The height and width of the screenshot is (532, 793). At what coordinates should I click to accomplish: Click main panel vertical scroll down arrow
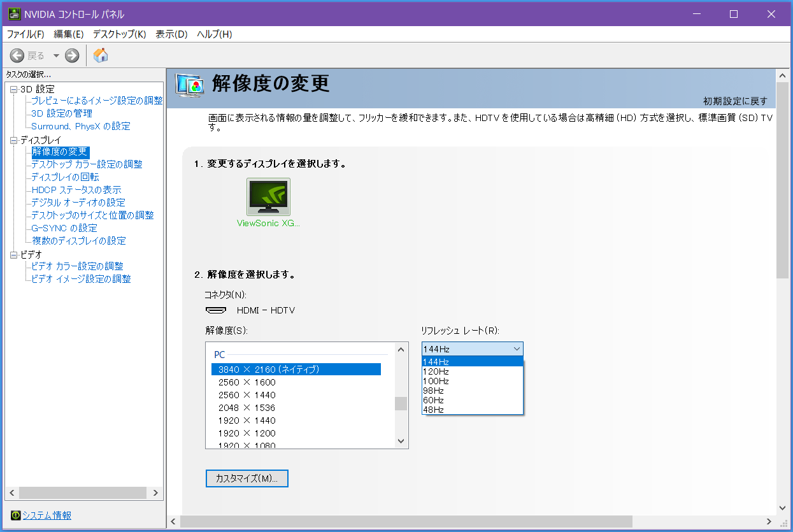[x=783, y=508]
